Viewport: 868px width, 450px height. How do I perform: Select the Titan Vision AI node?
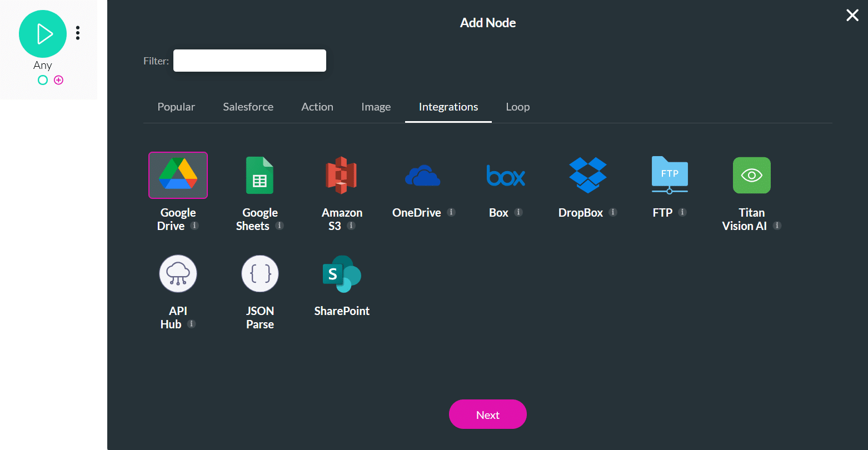pos(751,175)
